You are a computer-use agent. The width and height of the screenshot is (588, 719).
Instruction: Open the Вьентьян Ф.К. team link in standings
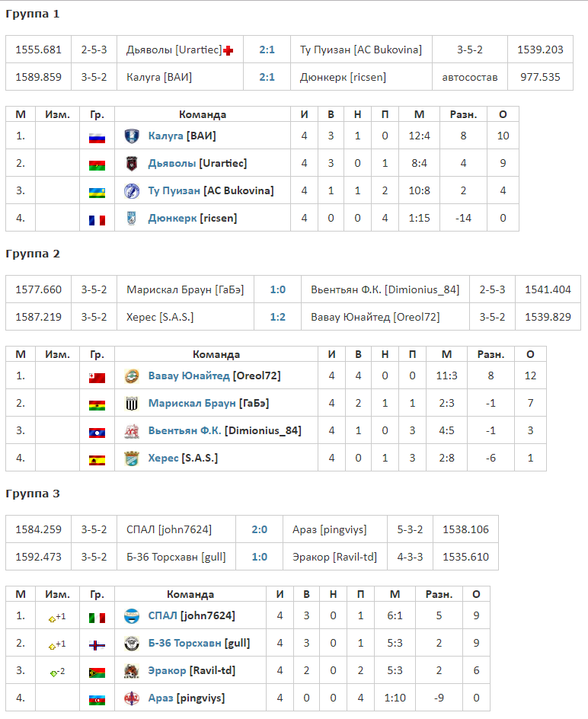184,431
